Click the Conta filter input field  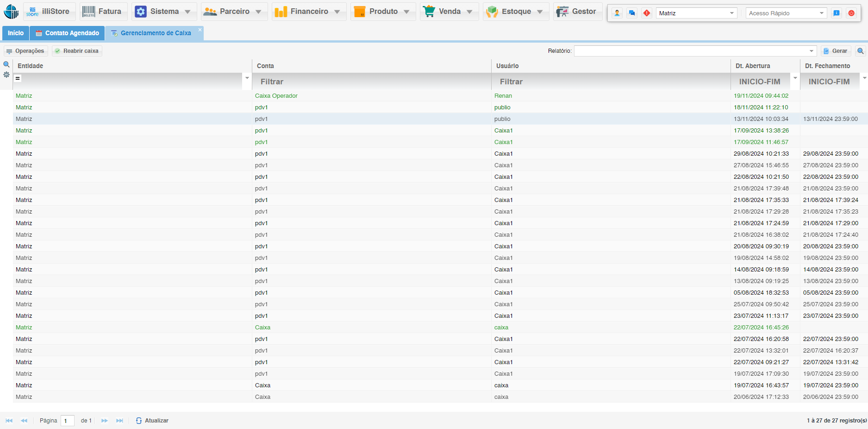(371, 82)
